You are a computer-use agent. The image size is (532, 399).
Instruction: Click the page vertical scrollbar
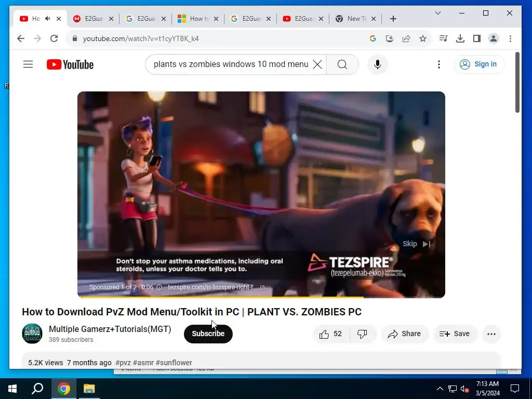click(x=517, y=82)
